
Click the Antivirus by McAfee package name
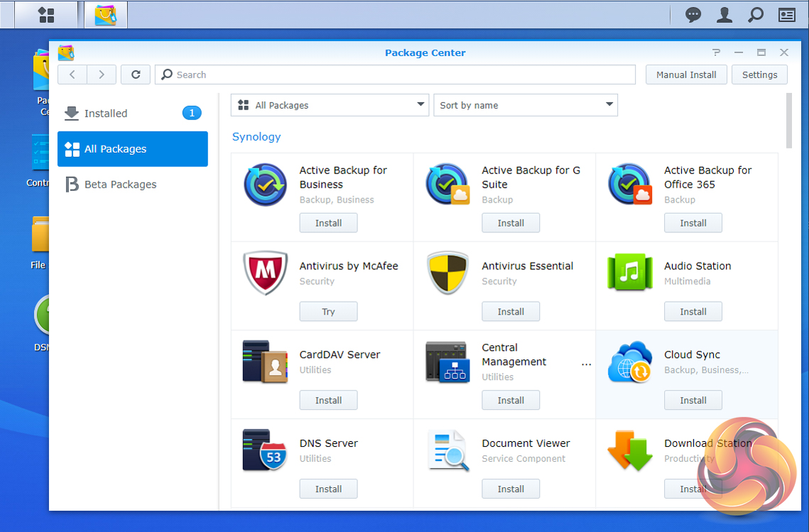point(349,266)
